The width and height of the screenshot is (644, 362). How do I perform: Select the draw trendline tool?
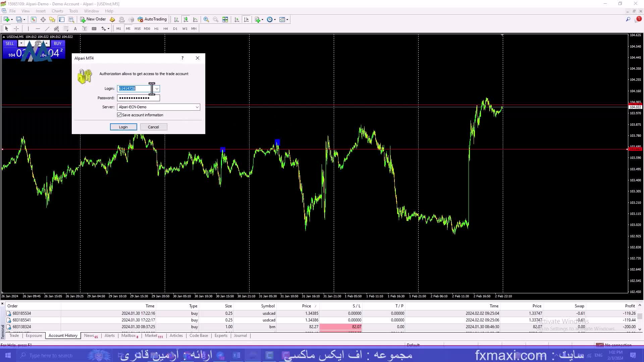click(x=47, y=29)
